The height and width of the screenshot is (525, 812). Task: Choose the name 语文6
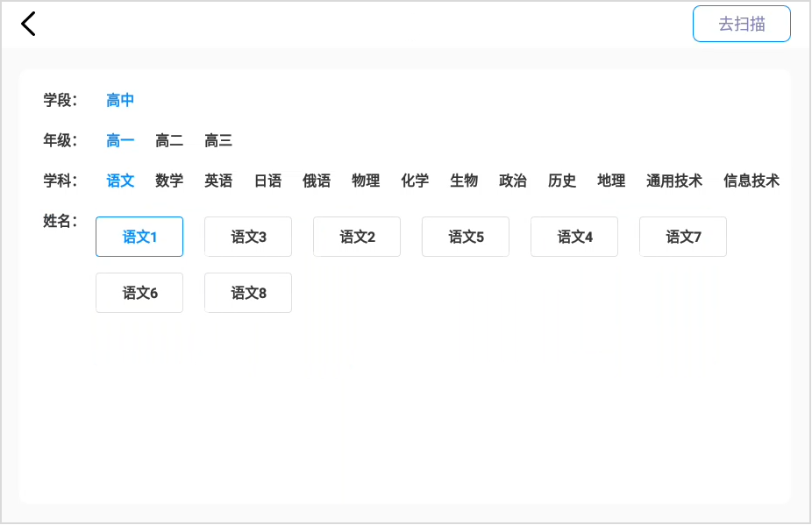click(139, 293)
